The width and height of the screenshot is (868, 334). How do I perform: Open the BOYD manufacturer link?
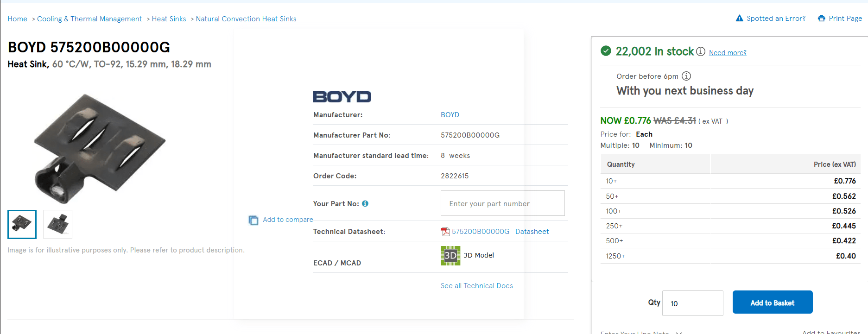click(x=450, y=115)
